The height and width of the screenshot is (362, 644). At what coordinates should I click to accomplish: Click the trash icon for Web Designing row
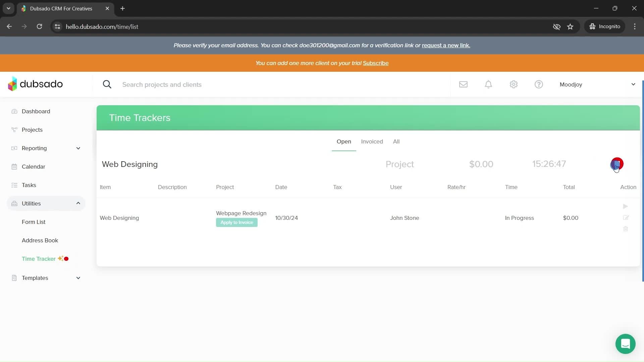pos(626,229)
